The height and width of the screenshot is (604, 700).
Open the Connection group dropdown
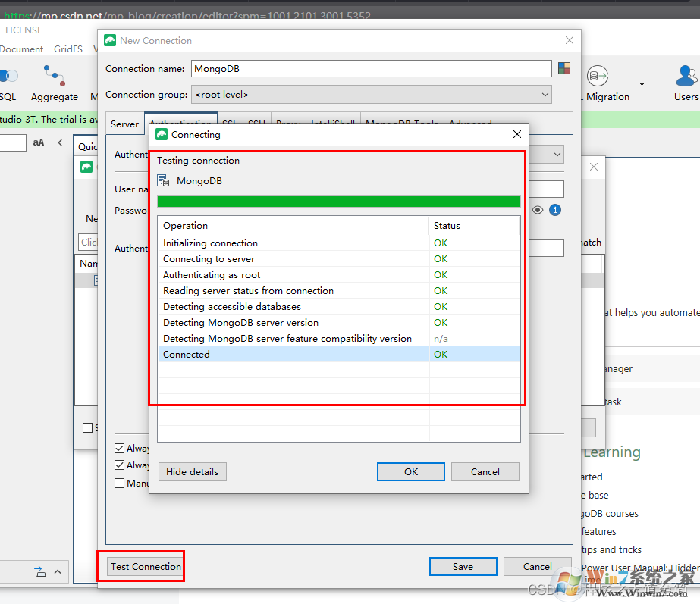coord(372,95)
